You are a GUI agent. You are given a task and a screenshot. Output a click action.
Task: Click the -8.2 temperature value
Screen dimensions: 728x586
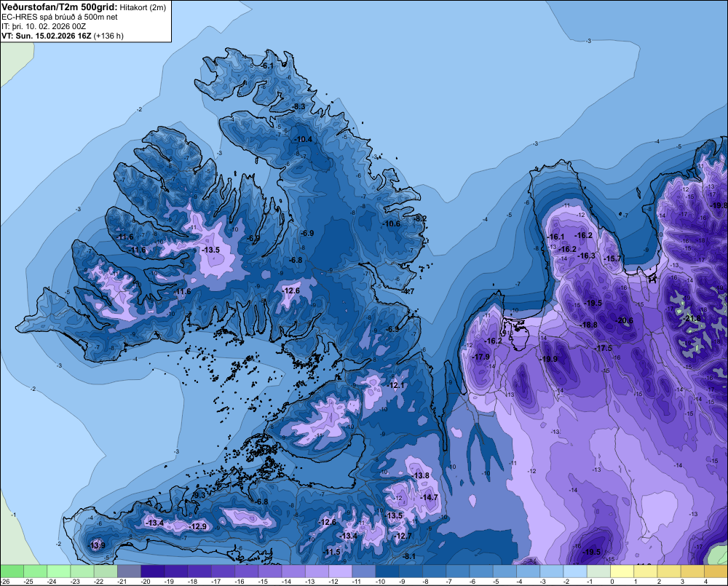[x=420, y=218]
